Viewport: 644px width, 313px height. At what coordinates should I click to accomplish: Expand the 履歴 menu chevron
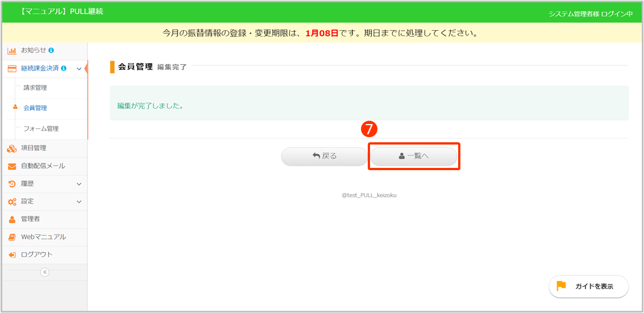79,184
